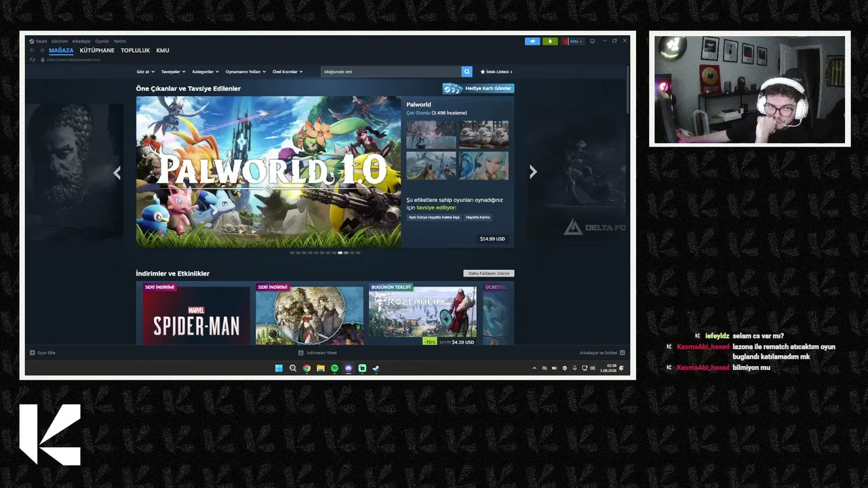Screen dimensions: 868x488
Task: Open Spotify from the taskbar
Action: (334, 368)
